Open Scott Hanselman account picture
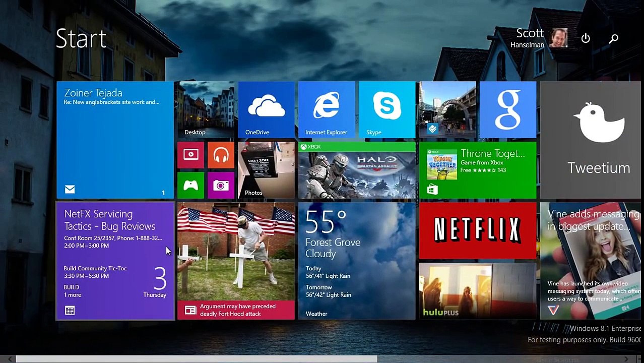The width and height of the screenshot is (644, 363). pyautogui.click(x=558, y=38)
